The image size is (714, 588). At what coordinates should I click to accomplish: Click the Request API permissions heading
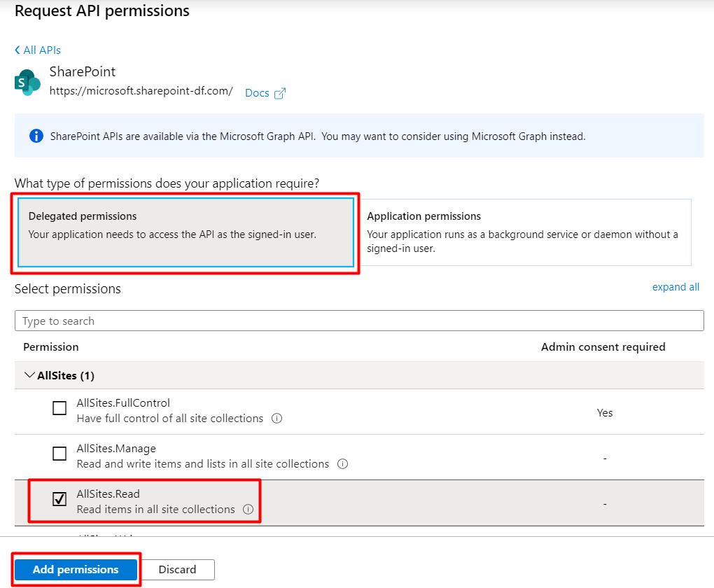(102, 10)
